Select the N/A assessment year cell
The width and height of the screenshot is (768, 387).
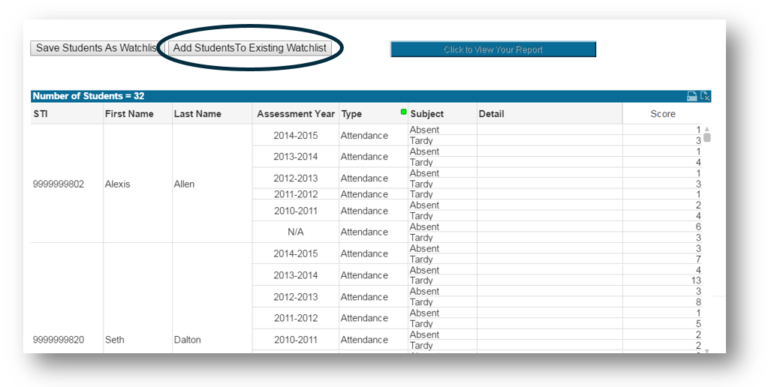[295, 232]
